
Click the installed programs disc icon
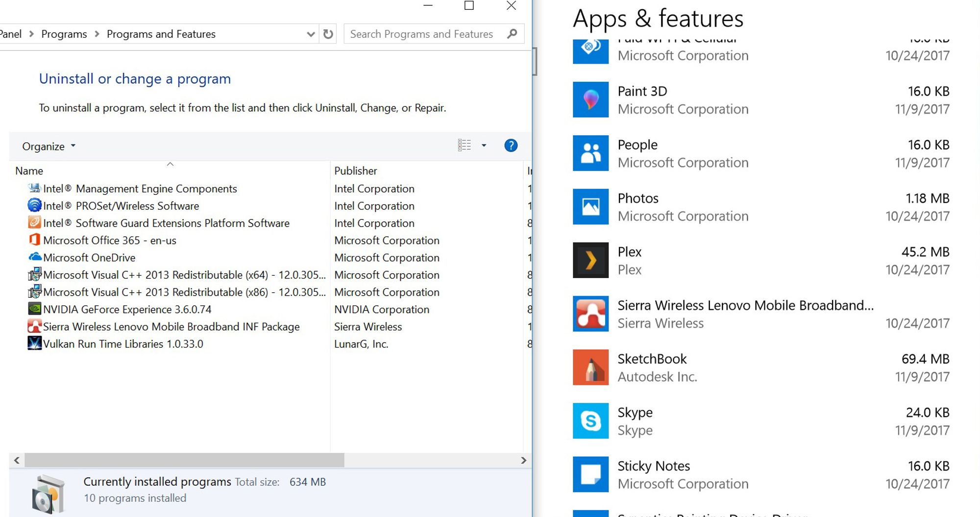[x=48, y=493]
